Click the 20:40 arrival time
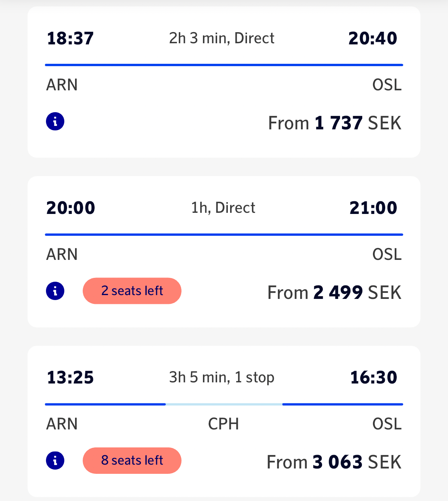Viewport: 448px width, 501px height. coord(373,38)
